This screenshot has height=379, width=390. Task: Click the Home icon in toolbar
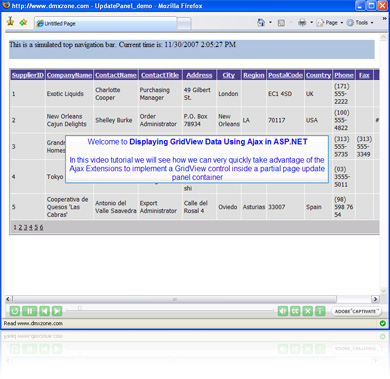point(261,22)
